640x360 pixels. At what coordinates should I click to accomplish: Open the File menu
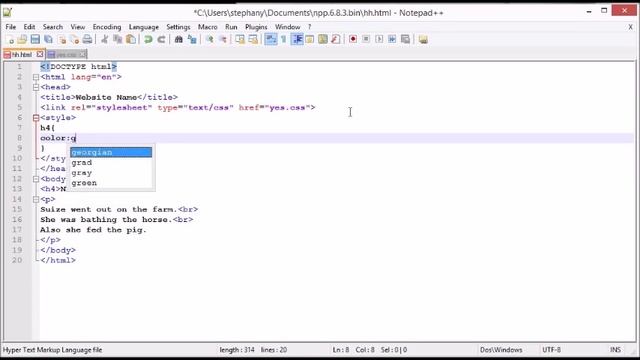(11, 27)
